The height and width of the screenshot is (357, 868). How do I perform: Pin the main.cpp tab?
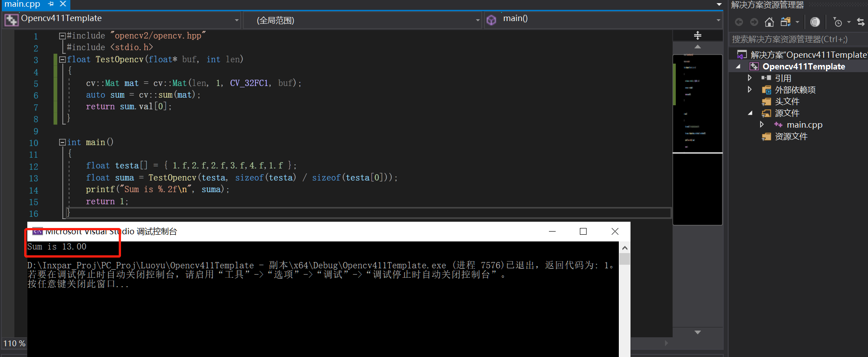pos(51,4)
